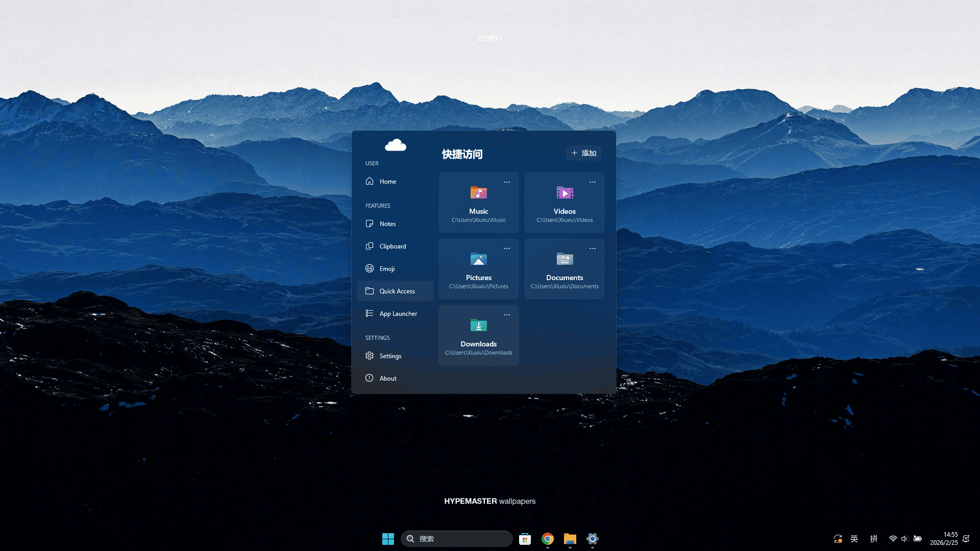Open the Clipboard feature
The width and height of the screenshot is (980, 551).
click(x=392, y=246)
